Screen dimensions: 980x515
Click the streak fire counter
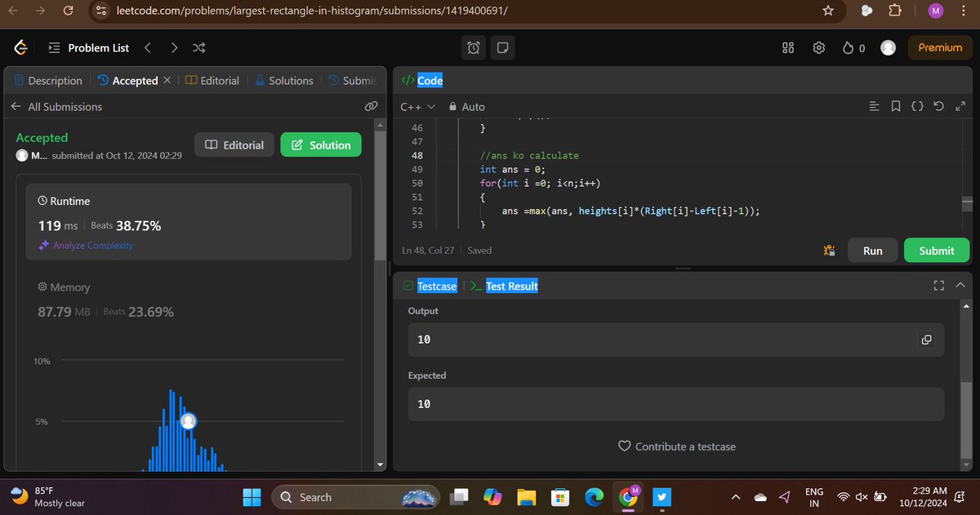853,48
